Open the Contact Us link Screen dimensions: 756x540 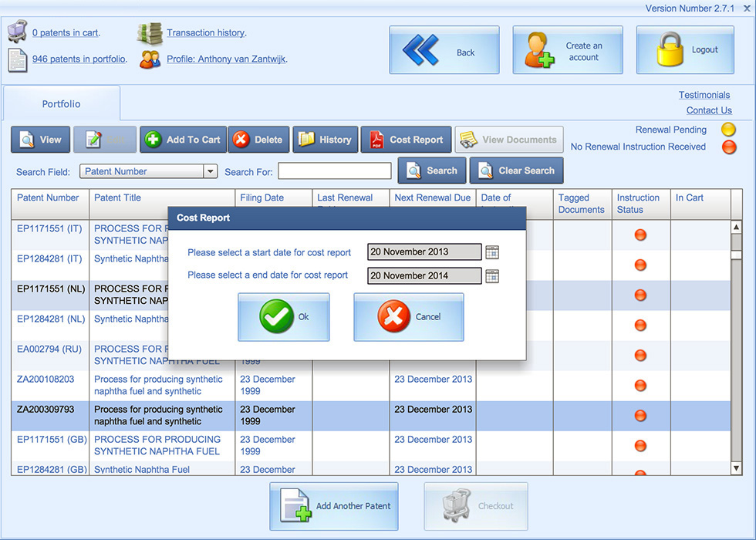(709, 110)
